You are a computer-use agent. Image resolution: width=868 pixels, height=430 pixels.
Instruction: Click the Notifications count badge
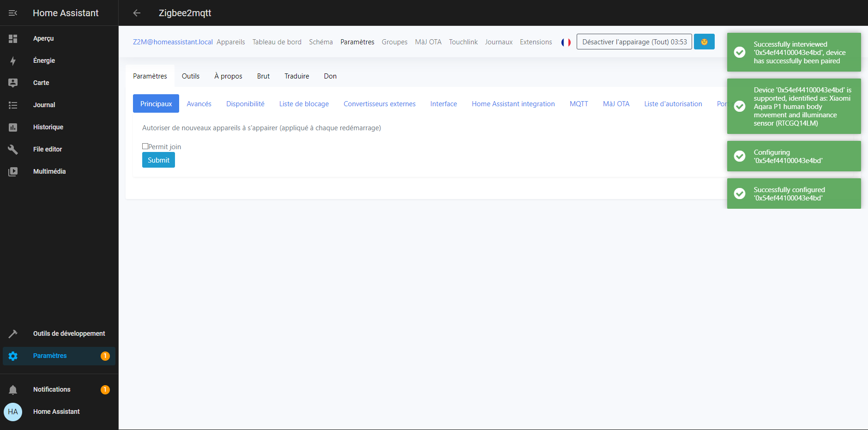(105, 390)
